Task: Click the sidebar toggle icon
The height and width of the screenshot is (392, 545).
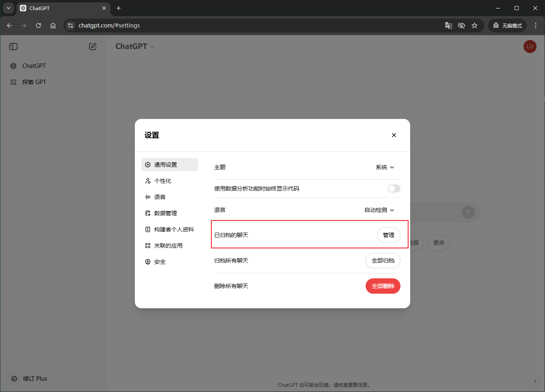Action: click(x=13, y=47)
